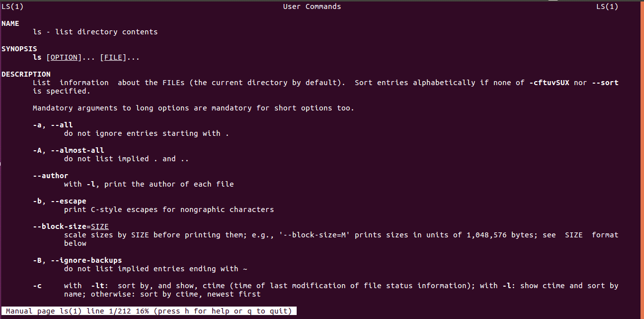644x319 pixels.
Task: Click the -a, --all option entry
Action: pyautogui.click(x=53, y=125)
